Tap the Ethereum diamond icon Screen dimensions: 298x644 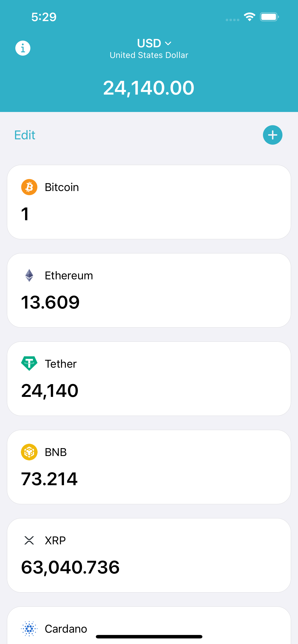click(x=29, y=275)
